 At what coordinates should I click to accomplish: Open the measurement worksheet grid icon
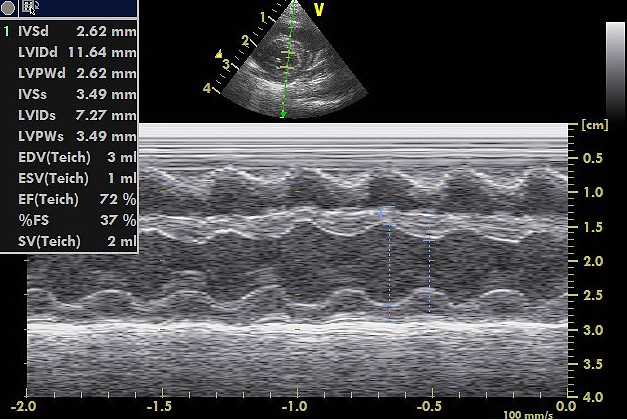pyautogui.click(x=28, y=6)
